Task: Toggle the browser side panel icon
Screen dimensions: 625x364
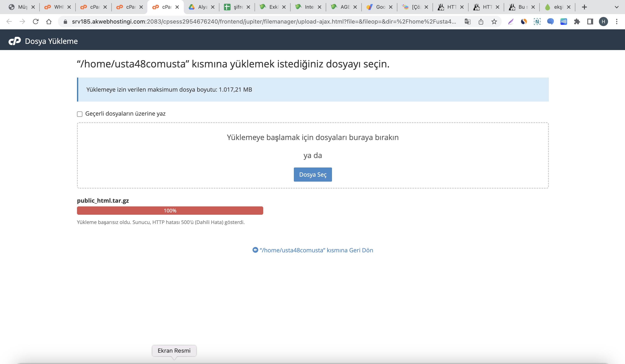Action: 590,22
